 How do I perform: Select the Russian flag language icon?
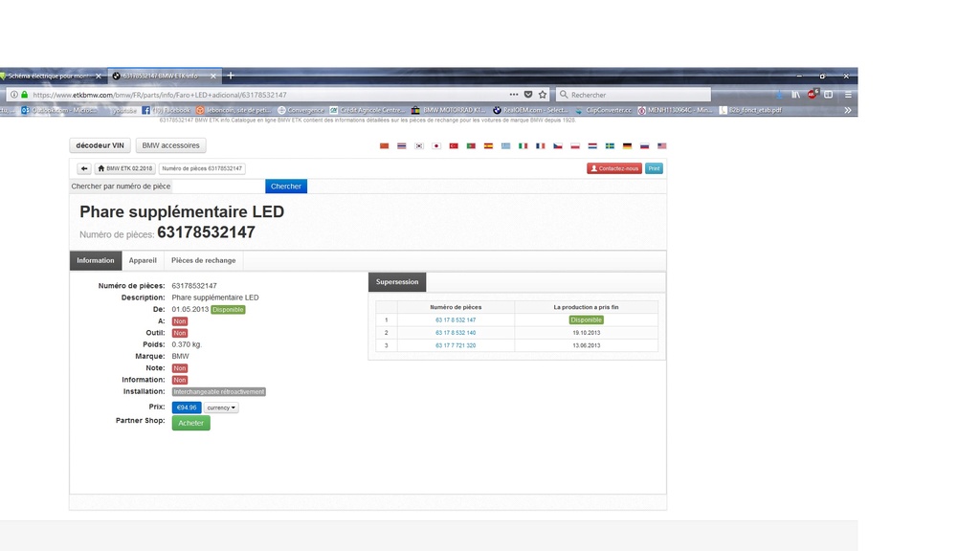tap(644, 146)
